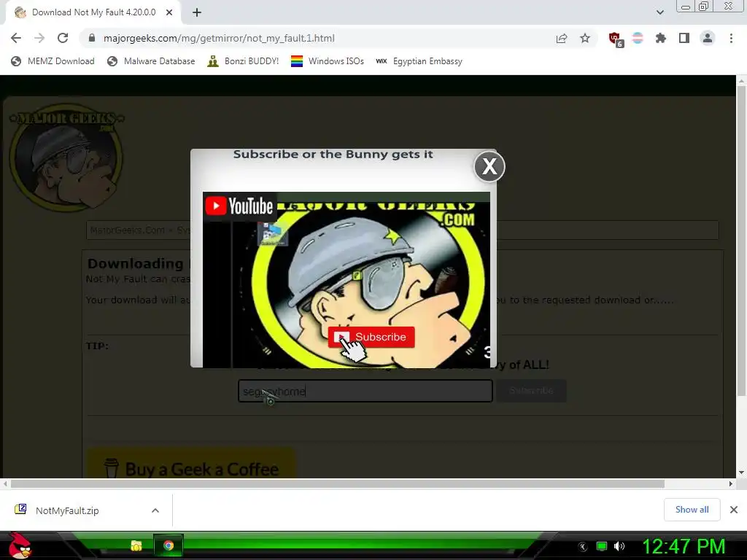Click the network monitor tray icon
The height and width of the screenshot is (560, 747).
(x=602, y=546)
